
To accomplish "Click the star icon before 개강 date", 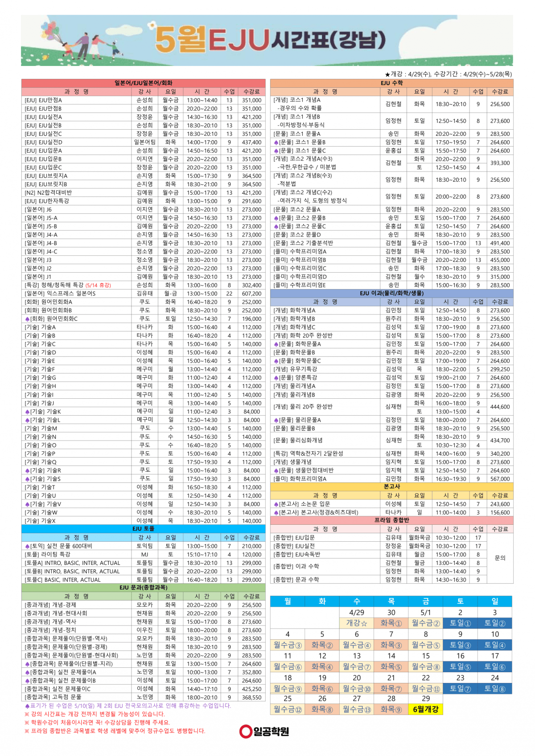I will click(387, 74).
